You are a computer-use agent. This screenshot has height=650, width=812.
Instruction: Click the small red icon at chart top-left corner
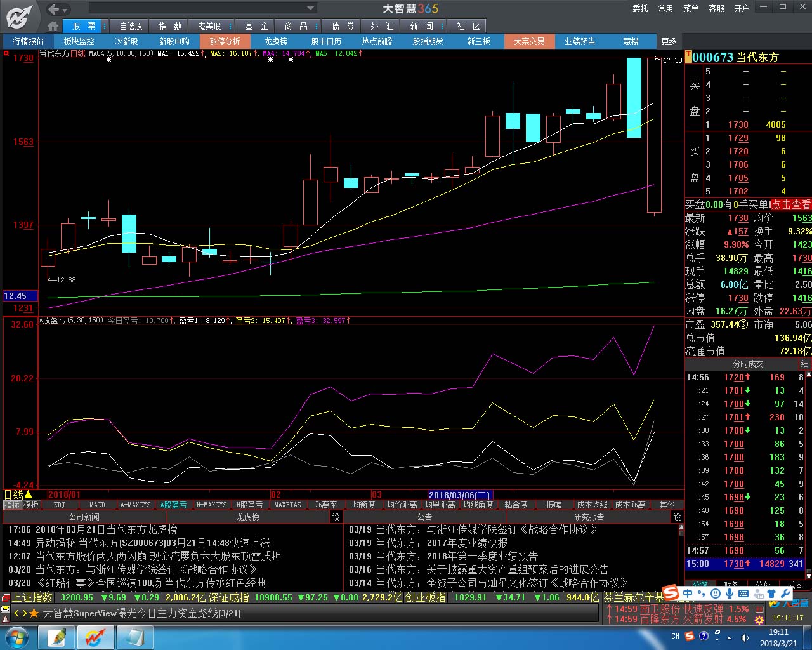click(7, 53)
